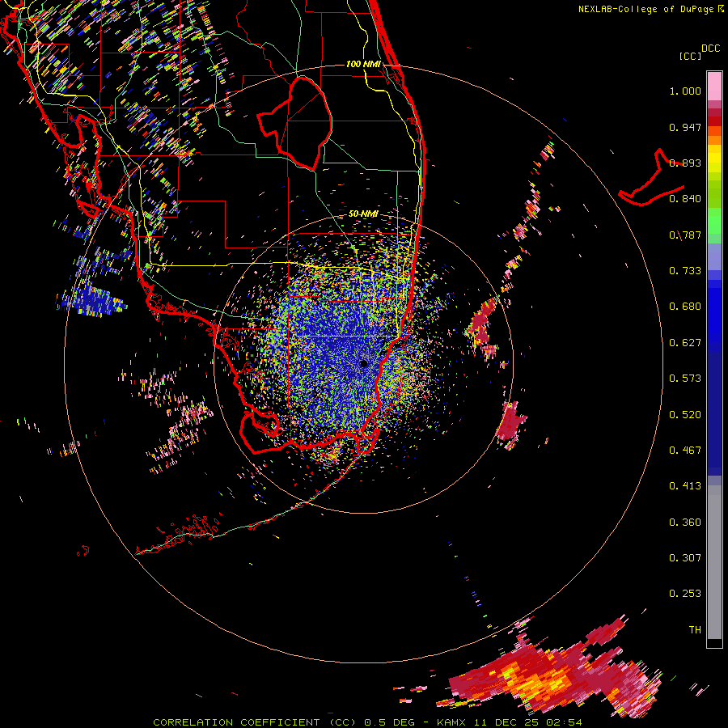Click the 0.253 color scale value

coord(685,594)
